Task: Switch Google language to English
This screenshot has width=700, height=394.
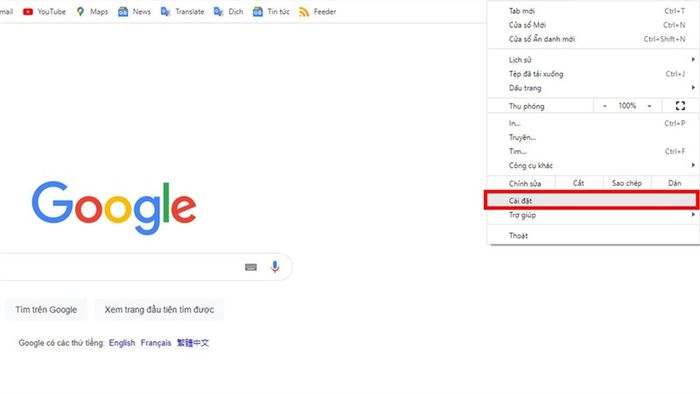Action: [122, 343]
